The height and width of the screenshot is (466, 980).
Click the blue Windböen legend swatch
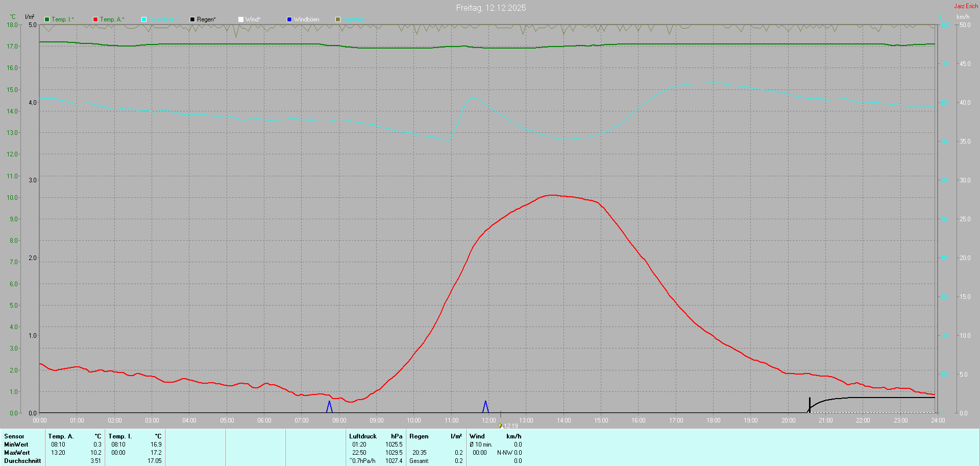289,19
